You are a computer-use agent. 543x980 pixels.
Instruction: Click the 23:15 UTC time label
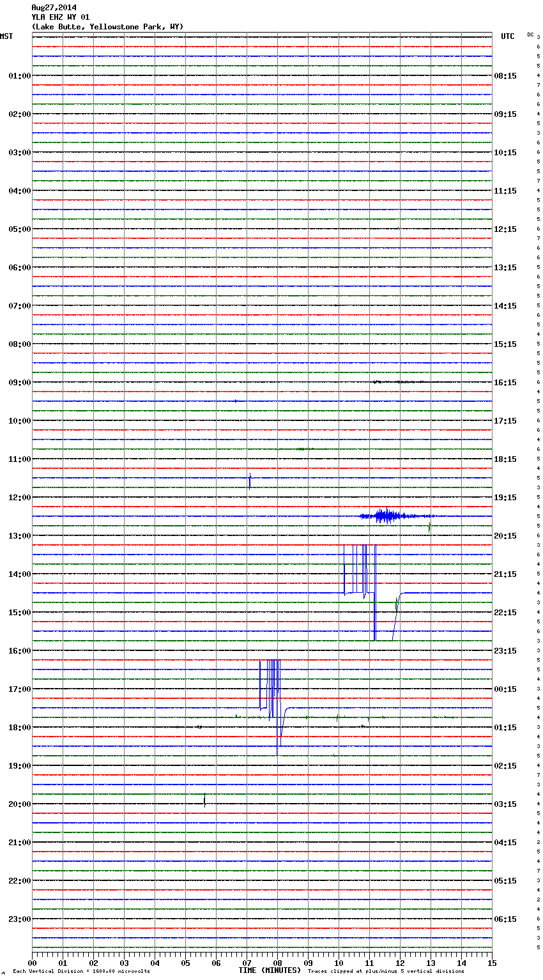[505, 651]
